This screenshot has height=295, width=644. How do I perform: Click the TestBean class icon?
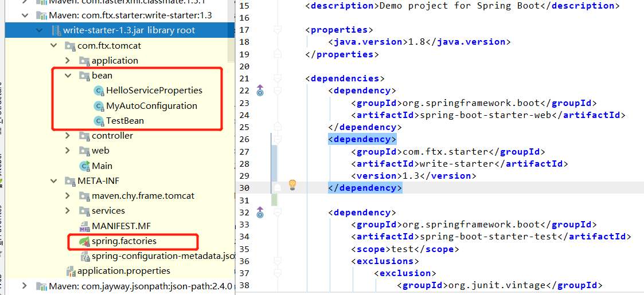click(x=99, y=121)
